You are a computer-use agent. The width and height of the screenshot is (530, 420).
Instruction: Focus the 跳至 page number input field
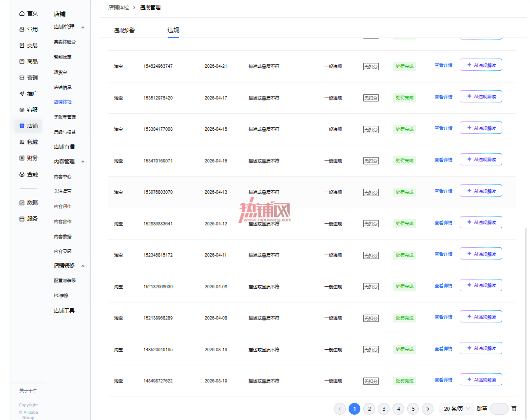(x=499, y=409)
